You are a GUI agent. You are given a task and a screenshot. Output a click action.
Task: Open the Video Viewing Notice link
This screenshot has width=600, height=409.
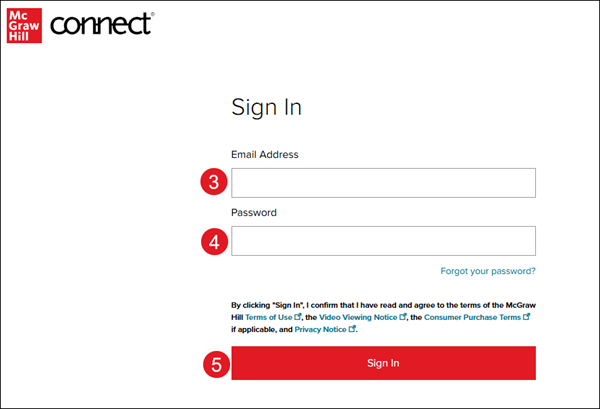point(357,317)
